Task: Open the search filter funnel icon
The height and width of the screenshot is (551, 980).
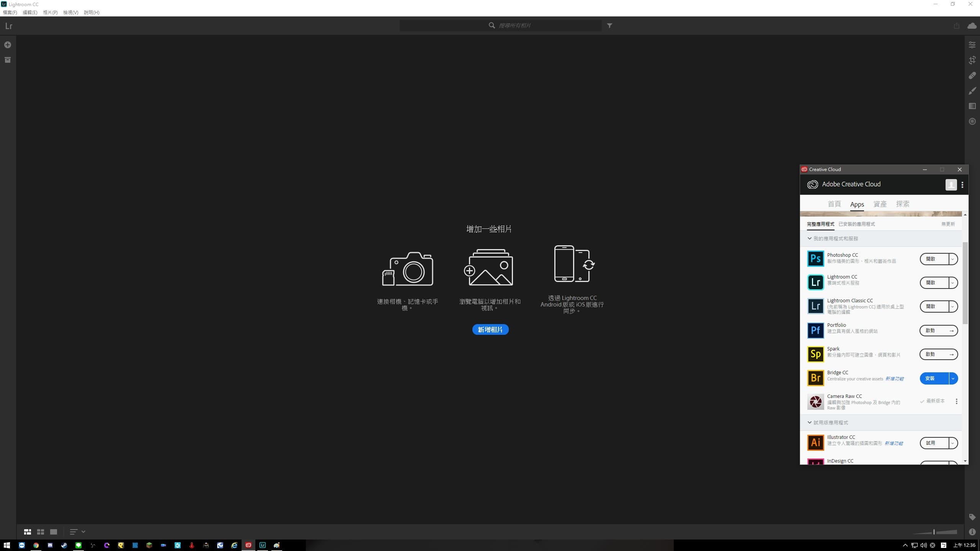Action: tap(609, 26)
